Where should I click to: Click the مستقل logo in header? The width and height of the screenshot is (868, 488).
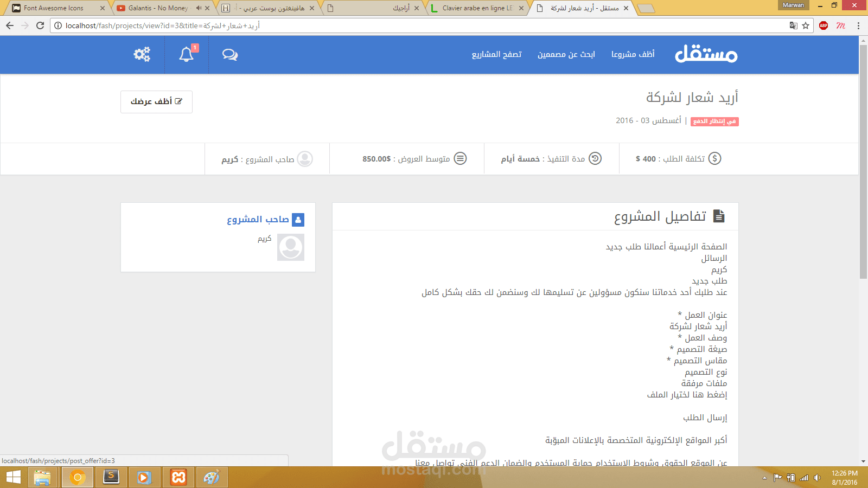(x=706, y=54)
